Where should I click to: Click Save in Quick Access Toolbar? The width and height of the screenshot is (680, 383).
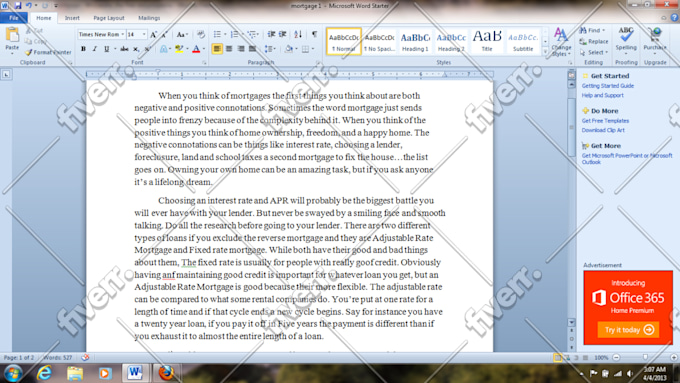pyautogui.click(x=18, y=6)
